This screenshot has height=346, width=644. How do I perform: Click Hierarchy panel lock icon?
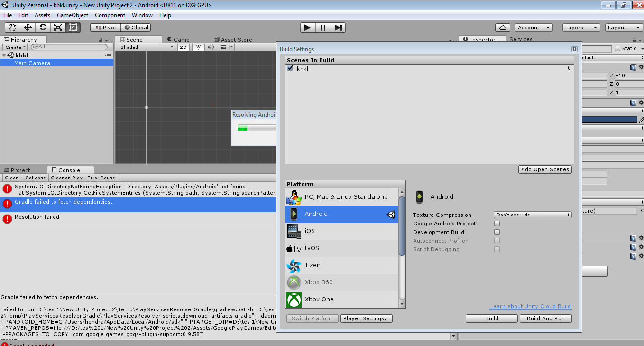pyautogui.click(x=101, y=40)
